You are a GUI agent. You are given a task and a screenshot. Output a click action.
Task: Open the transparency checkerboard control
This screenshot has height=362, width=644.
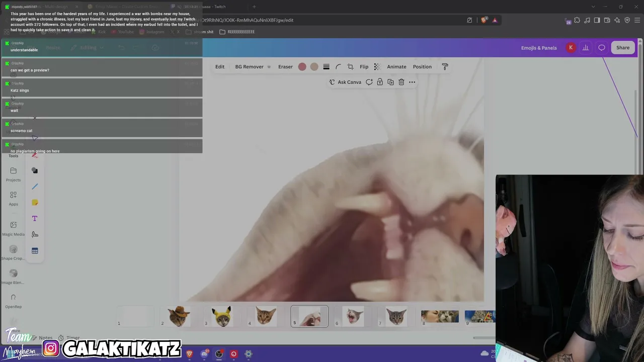point(376,67)
